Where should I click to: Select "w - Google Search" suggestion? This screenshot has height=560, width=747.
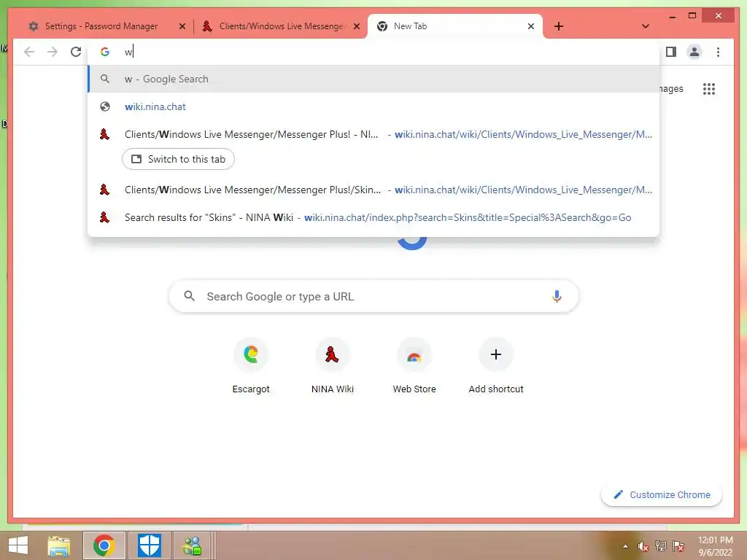373,79
